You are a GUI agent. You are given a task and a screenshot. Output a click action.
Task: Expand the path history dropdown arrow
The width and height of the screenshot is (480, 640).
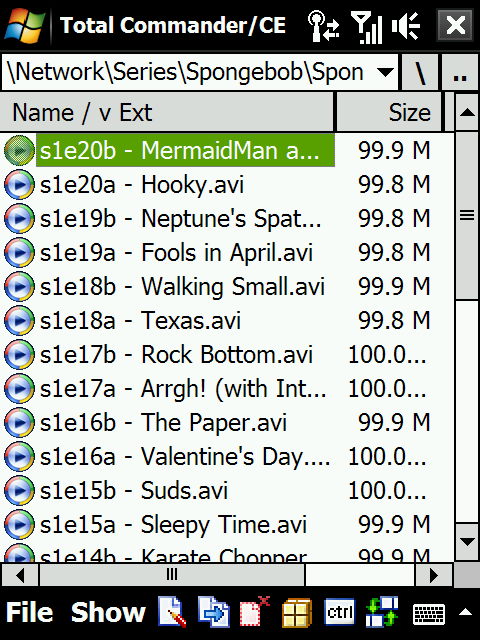(x=385, y=72)
